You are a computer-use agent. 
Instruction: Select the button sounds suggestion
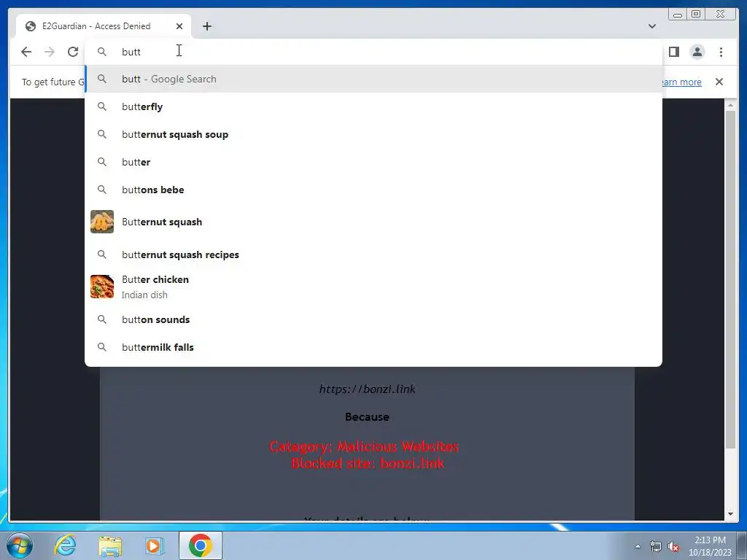373,319
